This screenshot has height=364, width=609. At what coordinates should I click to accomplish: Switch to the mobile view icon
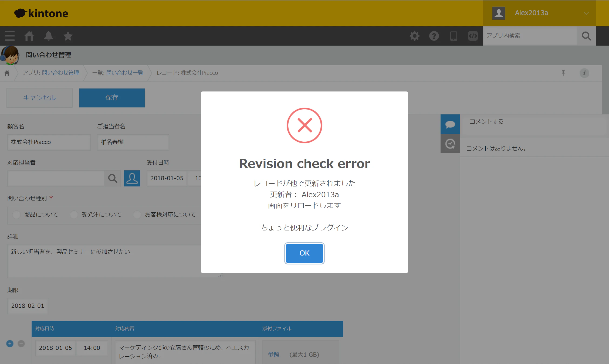pyautogui.click(x=454, y=36)
